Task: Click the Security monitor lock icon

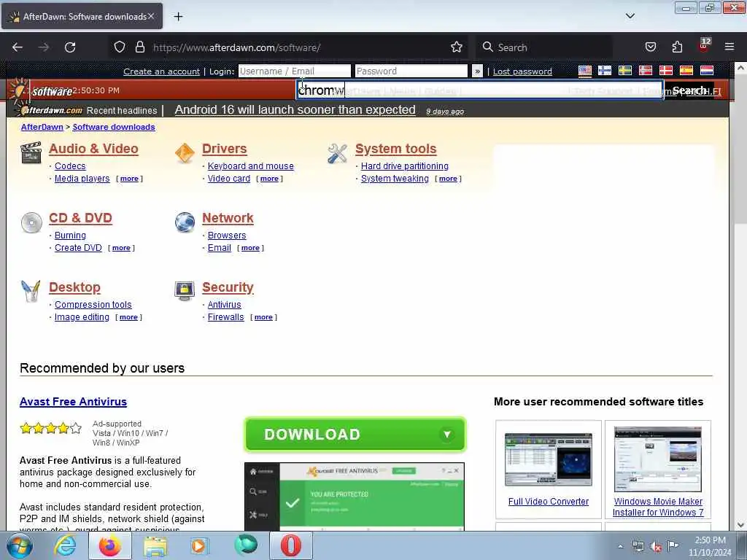Action: 185,291
